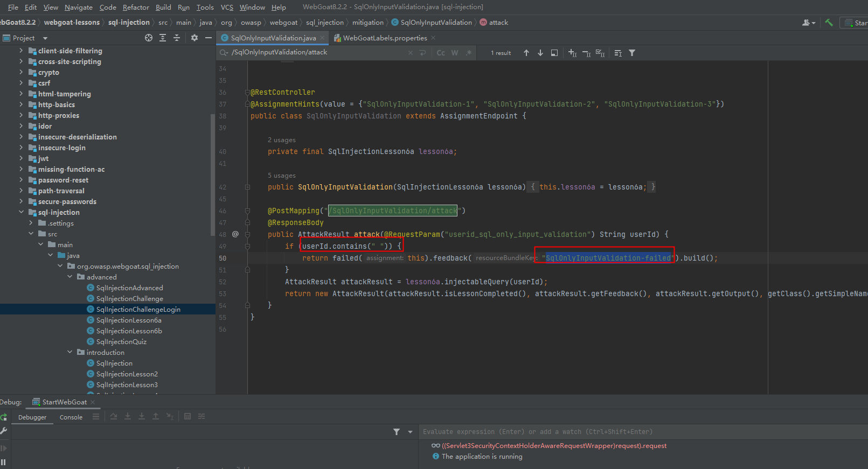Collapse the advanced package folder
Viewport: 868px width, 469px height.
pyautogui.click(x=70, y=277)
